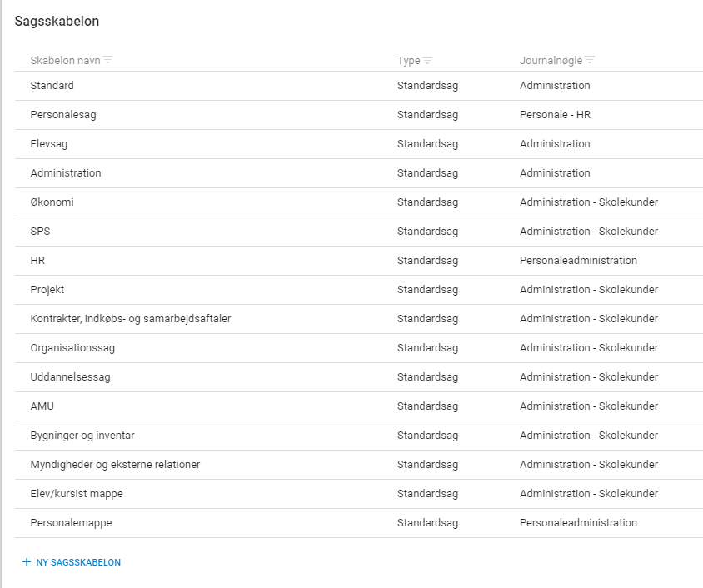Select Kontrakter, indkøbs- og samarbejdsaftaler template
Viewport: 703px width, 588px height.
click(x=359, y=319)
